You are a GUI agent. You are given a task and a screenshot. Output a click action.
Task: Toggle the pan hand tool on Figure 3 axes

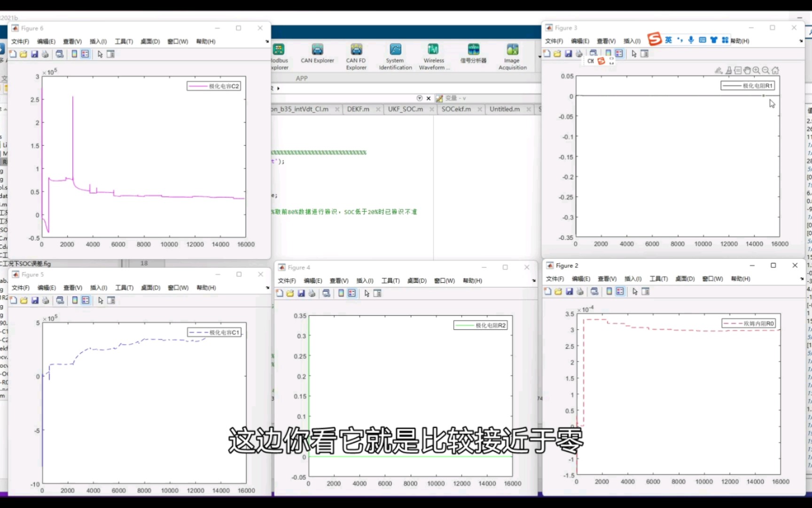coord(747,71)
